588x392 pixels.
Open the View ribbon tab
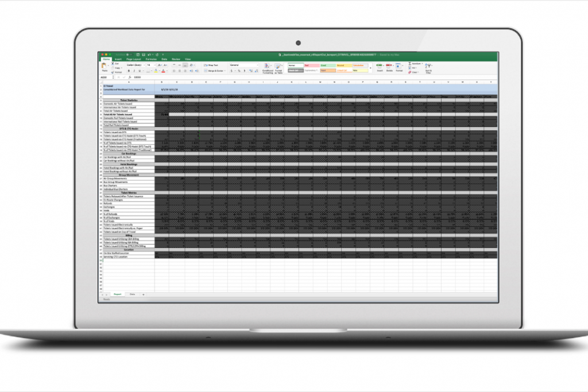click(x=188, y=59)
